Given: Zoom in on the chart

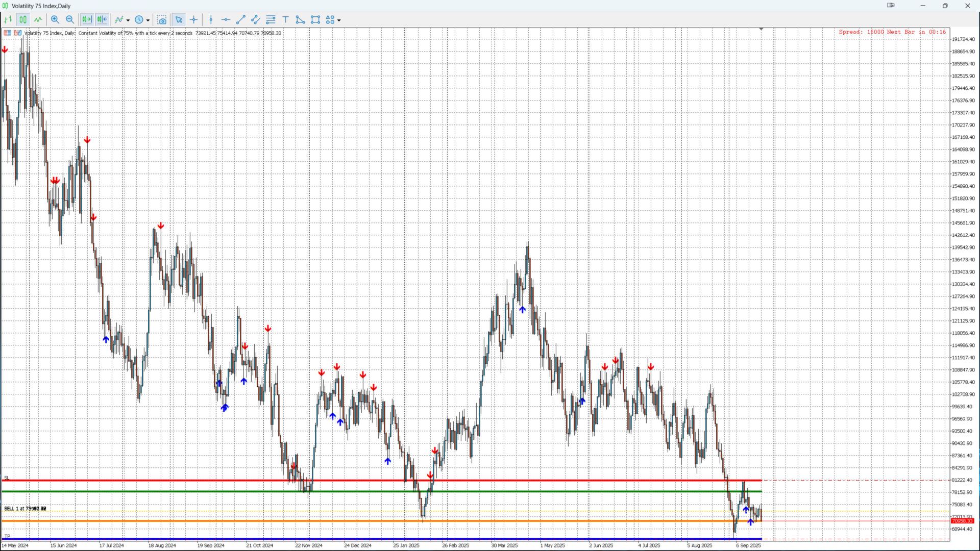Looking at the screenshot, I should 55,20.
